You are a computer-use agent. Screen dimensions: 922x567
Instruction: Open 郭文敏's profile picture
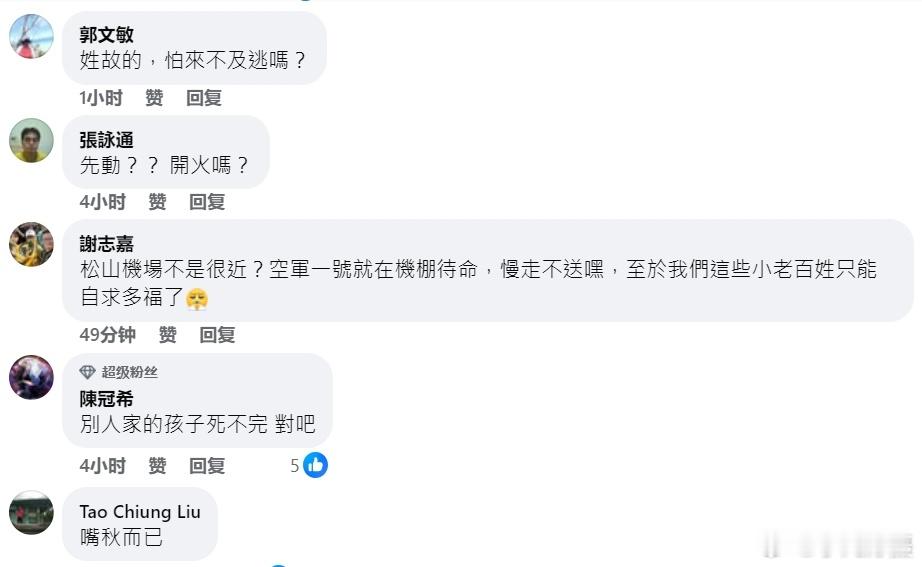click(31, 36)
